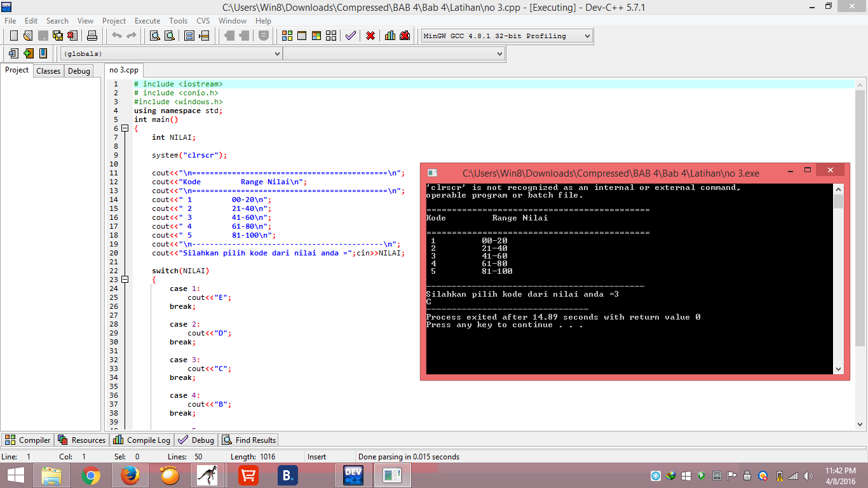Open the Debug tab in the bottom panel
868x488 pixels.
tap(196, 440)
